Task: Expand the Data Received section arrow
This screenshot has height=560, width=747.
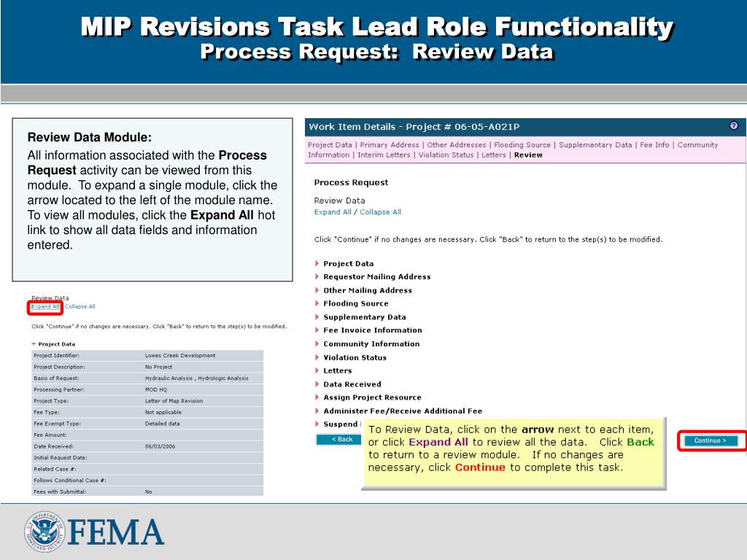Action: pyautogui.click(x=317, y=384)
